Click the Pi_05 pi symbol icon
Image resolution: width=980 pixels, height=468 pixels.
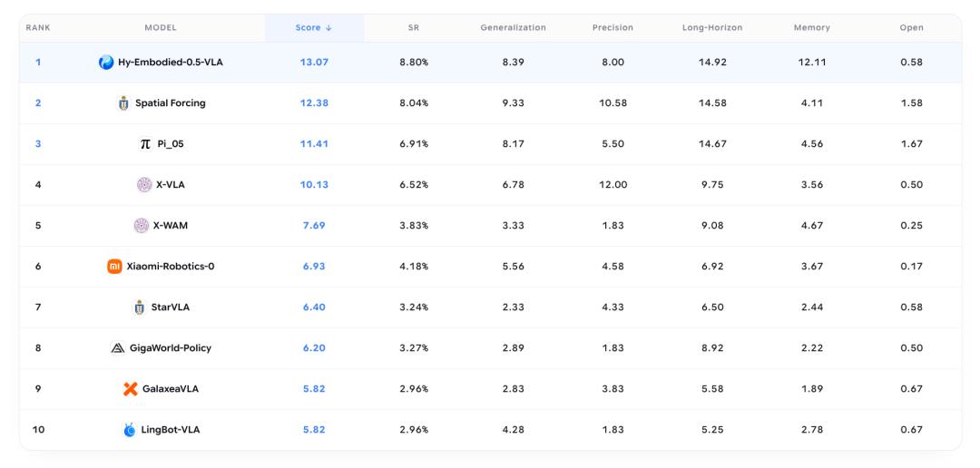(145, 143)
